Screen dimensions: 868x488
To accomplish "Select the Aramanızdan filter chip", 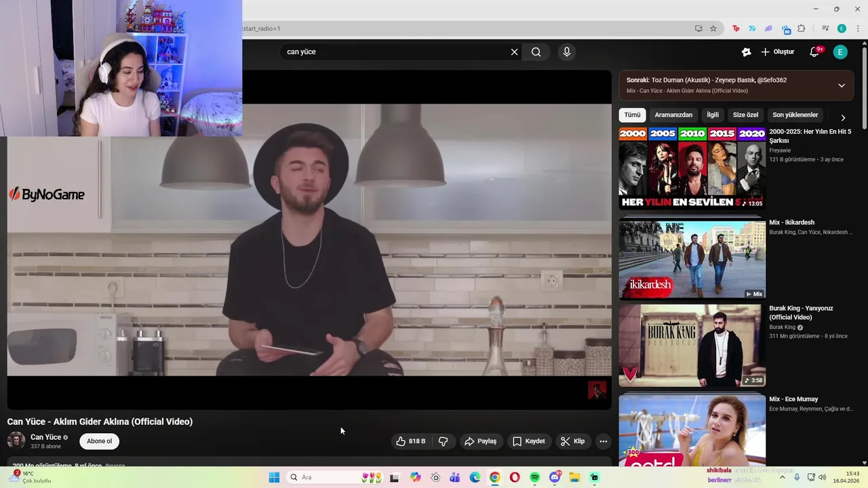I will (x=673, y=115).
